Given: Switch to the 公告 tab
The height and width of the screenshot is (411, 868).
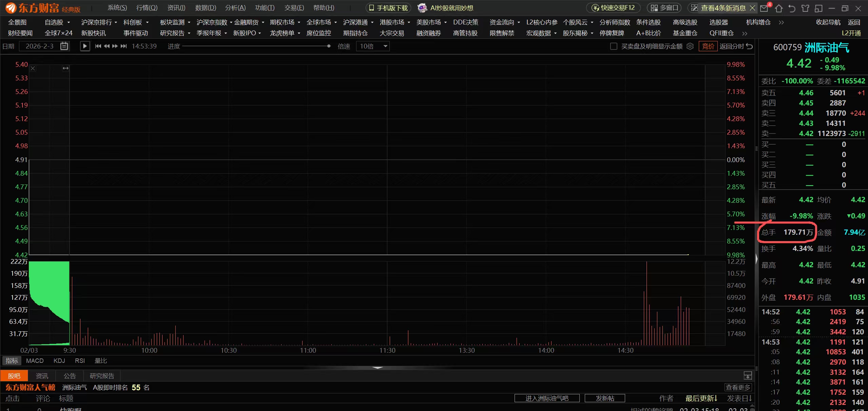Looking at the screenshot, I should [x=70, y=376].
